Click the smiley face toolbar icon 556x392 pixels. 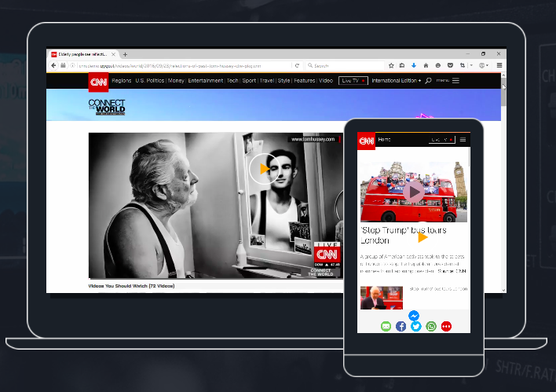438,66
